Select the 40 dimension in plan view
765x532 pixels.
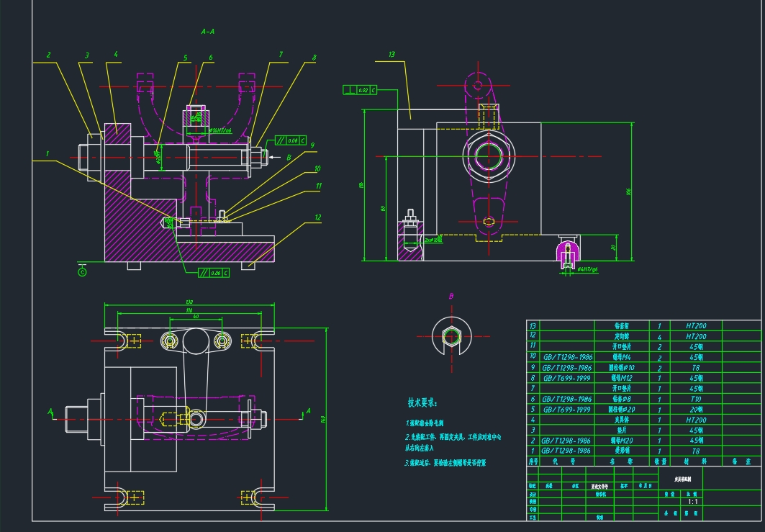pos(196,316)
